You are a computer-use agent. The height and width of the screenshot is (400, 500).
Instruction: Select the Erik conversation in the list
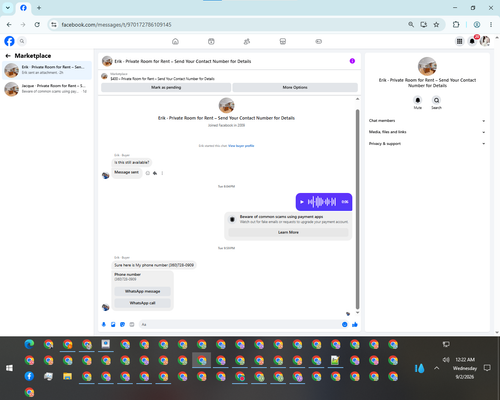[47, 70]
